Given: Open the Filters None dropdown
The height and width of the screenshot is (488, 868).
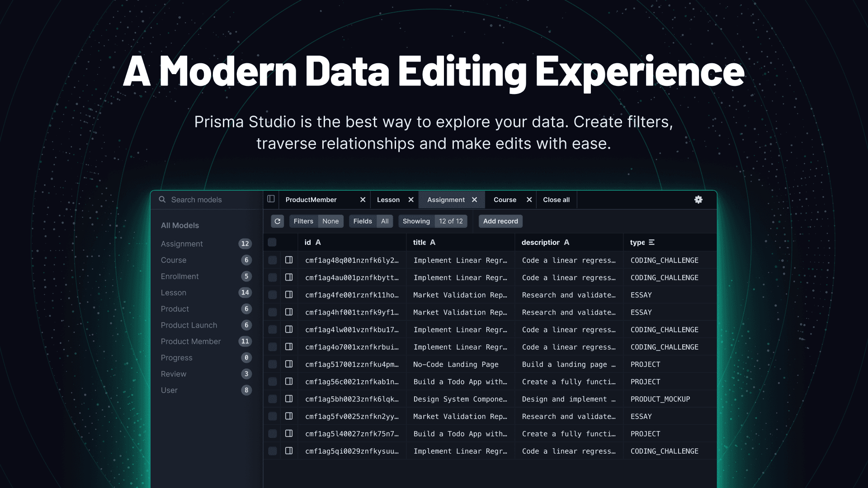Looking at the screenshot, I should click(316, 221).
